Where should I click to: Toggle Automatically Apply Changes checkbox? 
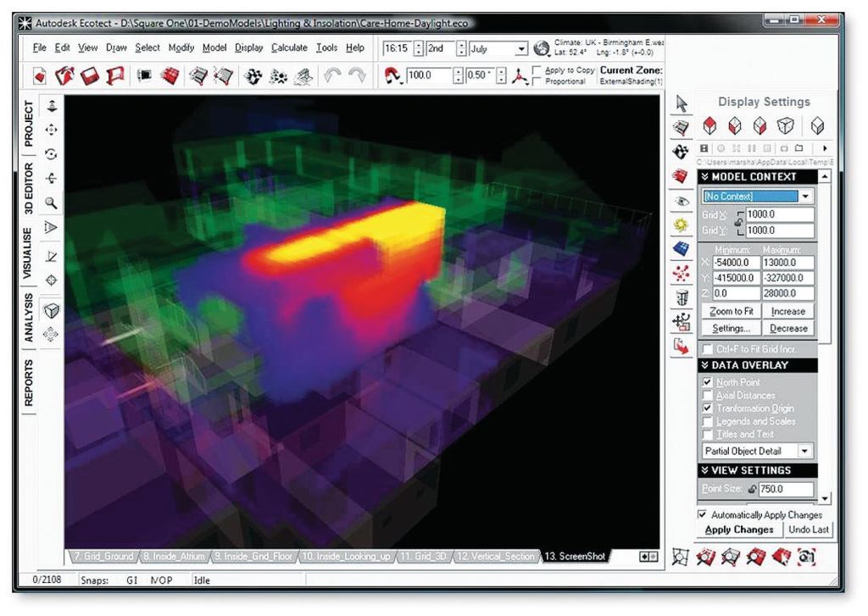(702, 514)
